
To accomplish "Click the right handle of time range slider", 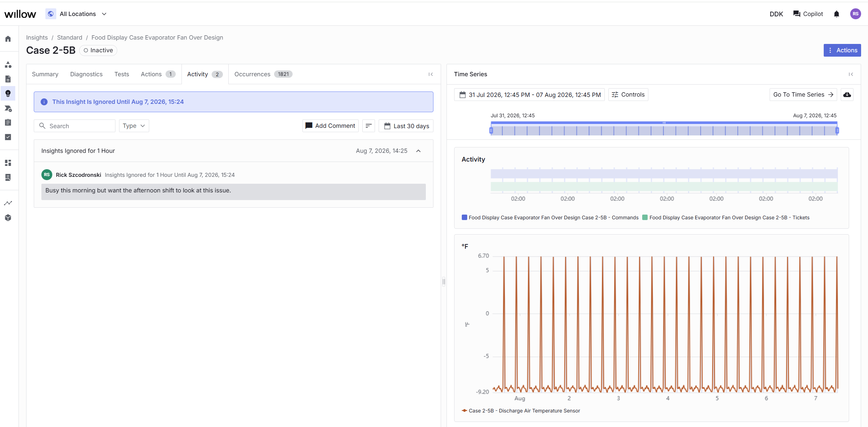I will [x=837, y=130].
